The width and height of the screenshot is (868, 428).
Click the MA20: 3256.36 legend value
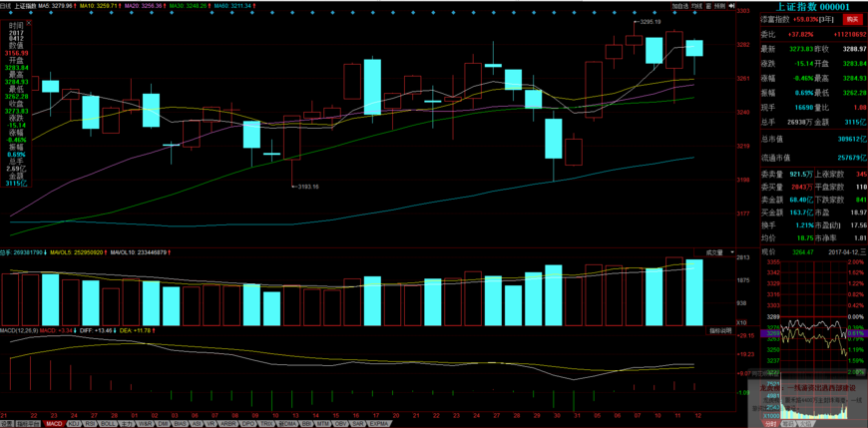tap(146, 6)
